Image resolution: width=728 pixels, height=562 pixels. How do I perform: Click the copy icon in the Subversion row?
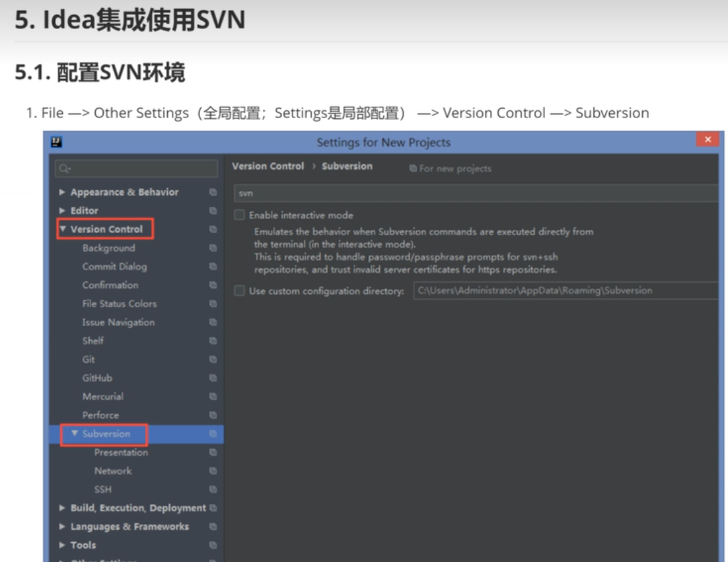(x=213, y=433)
